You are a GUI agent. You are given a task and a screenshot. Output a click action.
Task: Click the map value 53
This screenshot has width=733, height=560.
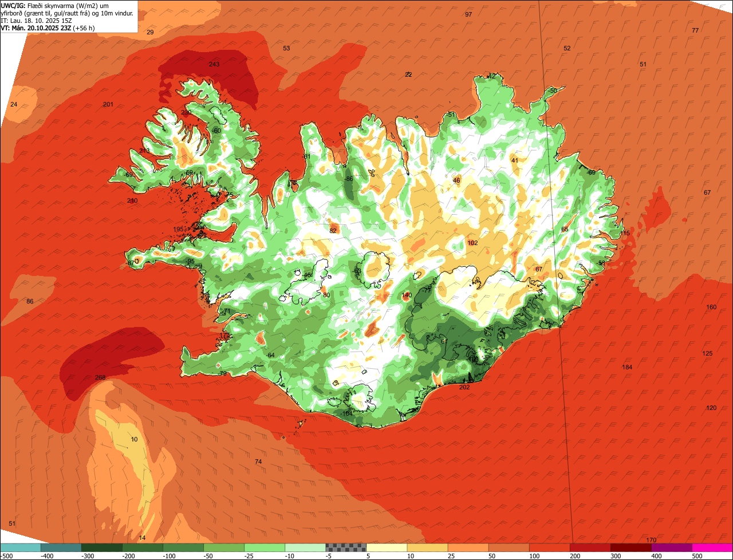click(286, 48)
